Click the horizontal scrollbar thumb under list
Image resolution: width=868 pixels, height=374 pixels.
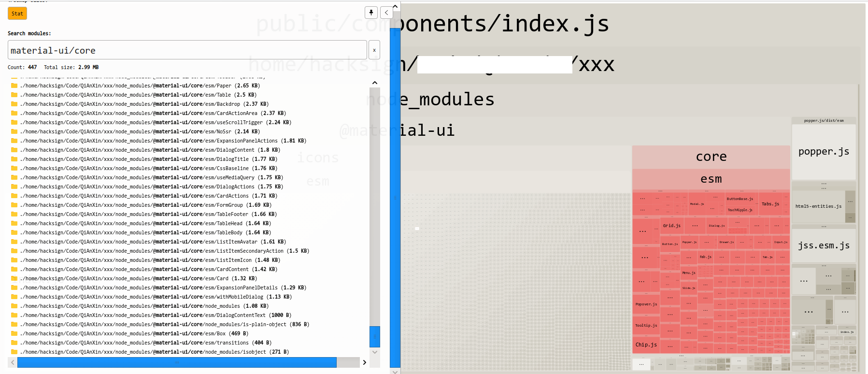[x=177, y=362]
